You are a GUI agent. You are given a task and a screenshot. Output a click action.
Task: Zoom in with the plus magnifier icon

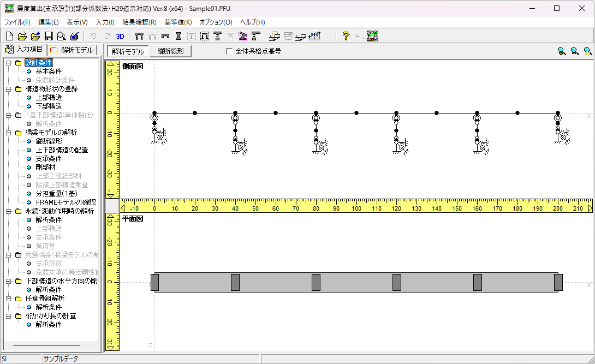pos(562,51)
